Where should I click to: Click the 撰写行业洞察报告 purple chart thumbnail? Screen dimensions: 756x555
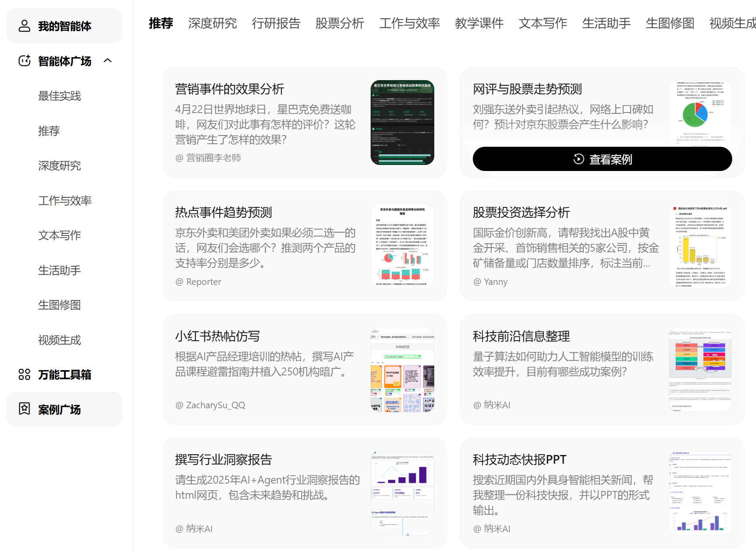402,493
